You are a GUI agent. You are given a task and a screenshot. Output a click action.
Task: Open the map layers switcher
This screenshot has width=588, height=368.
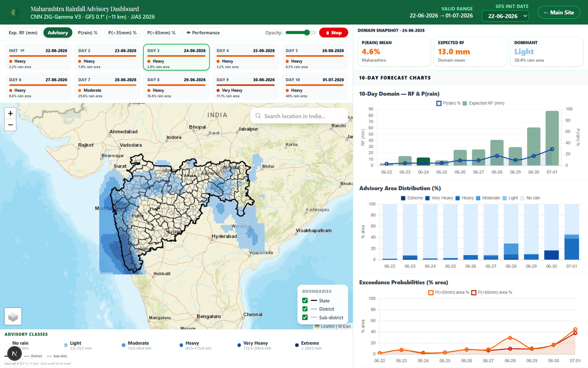point(13,317)
